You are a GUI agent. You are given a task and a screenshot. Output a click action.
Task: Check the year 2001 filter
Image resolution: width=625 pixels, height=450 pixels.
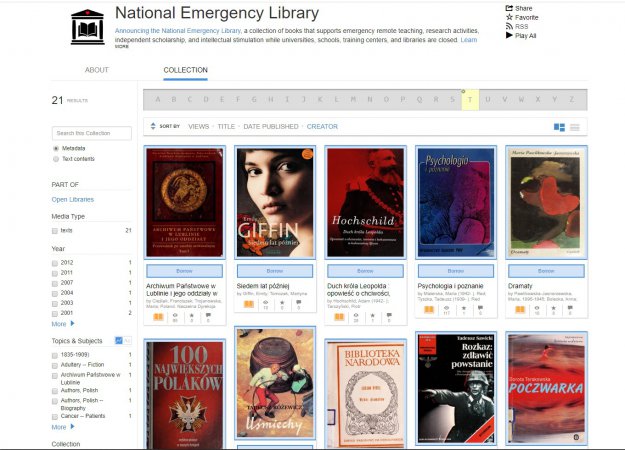[x=55, y=313]
